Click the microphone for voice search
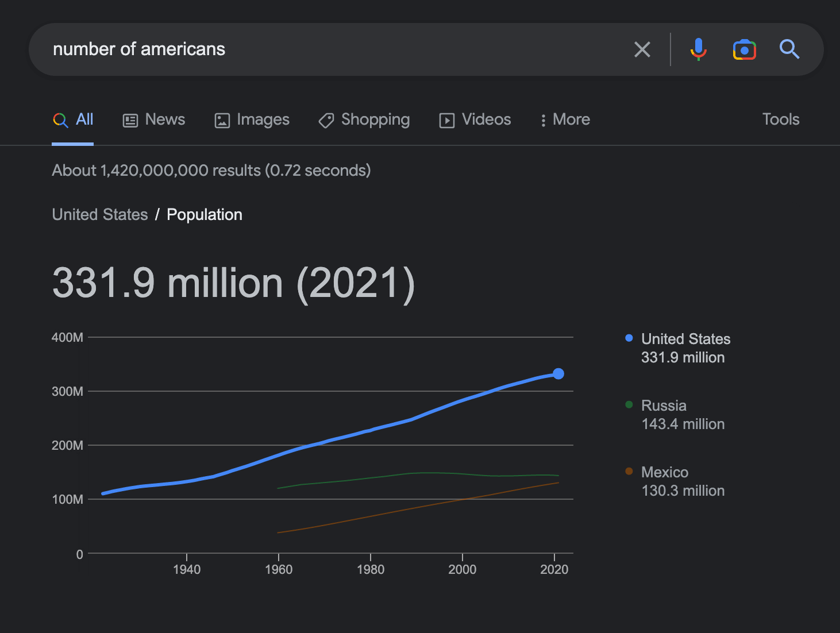The width and height of the screenshot is (840, 633). 699,49
